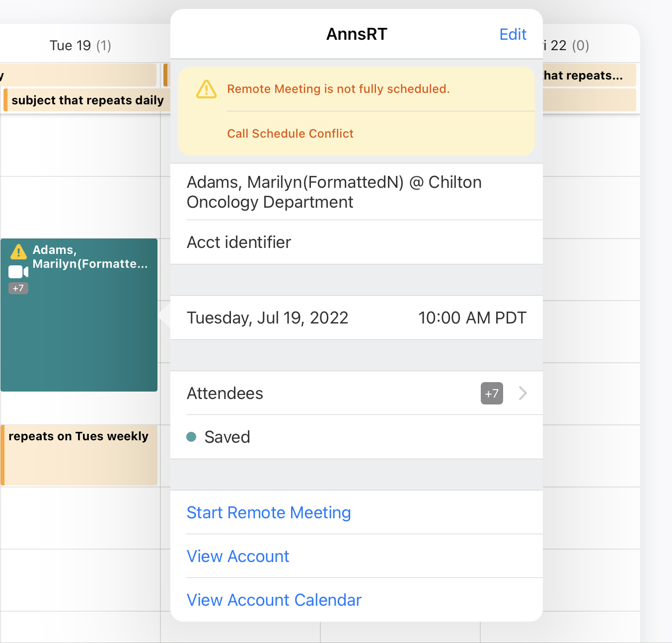Expand the Attendees list chevron

523,394
